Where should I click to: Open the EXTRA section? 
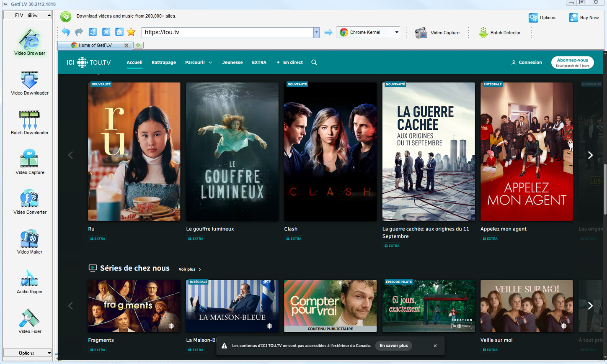pos(259,62)
